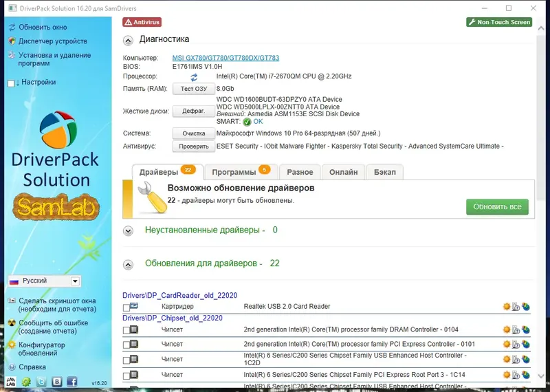This screenshot has width=550, height=392.
Task: Collapse the Диагностика section
Action: pyautogui.click(x=128, y=41)
